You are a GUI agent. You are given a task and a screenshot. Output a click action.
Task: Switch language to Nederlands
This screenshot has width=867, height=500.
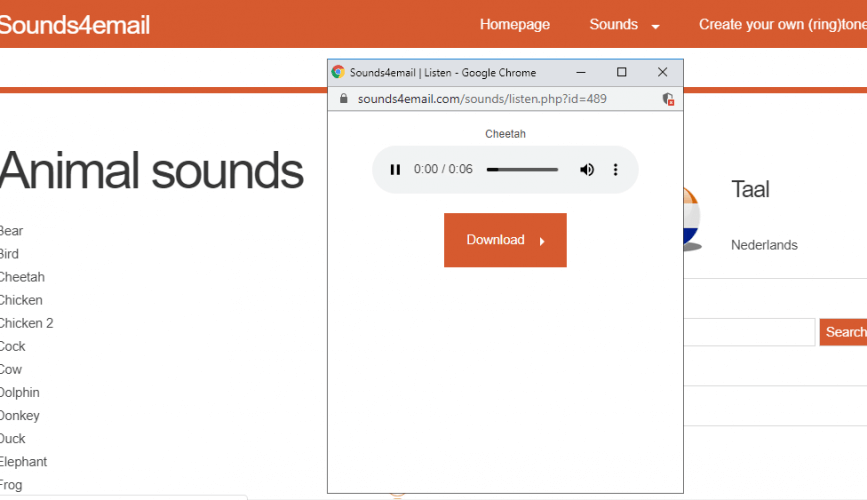(x=764, y=245)
